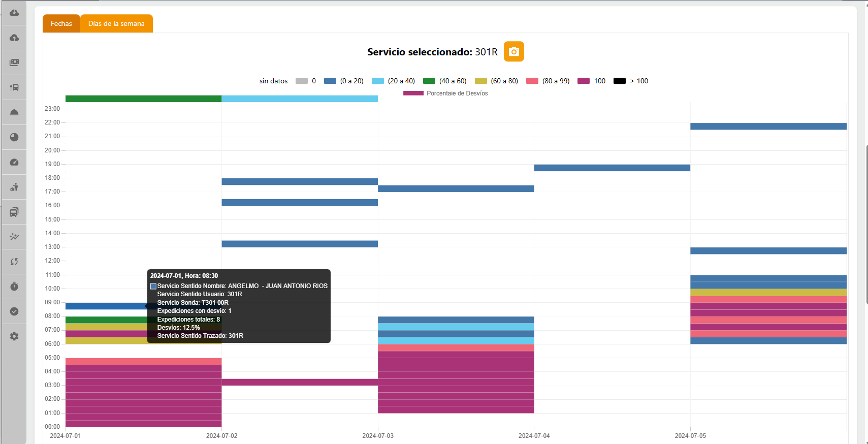The height and width of the screenshot is (444, 868).
Task: Click the orange camera screenshot button
Action: pyautogui.click(x=513, y=52)
